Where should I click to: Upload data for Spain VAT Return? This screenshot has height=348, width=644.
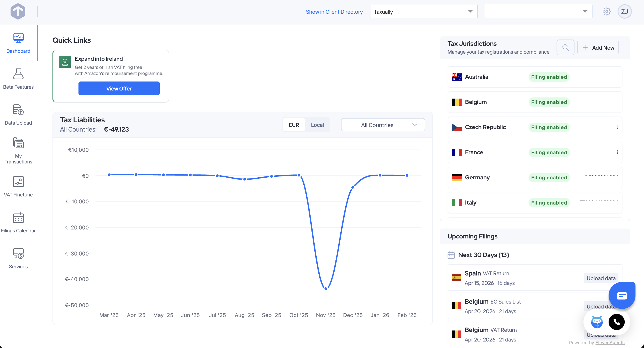(x=601, y=278)
